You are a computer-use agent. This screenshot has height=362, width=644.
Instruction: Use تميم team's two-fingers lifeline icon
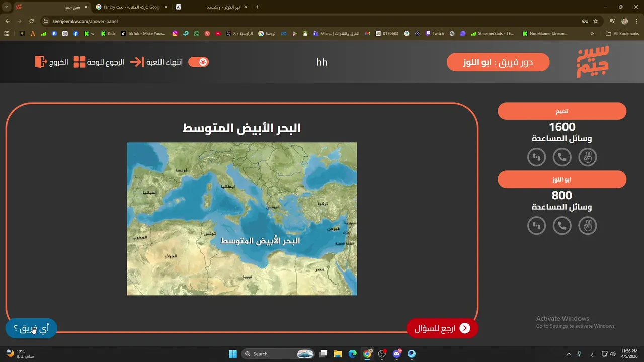[588, 158]
